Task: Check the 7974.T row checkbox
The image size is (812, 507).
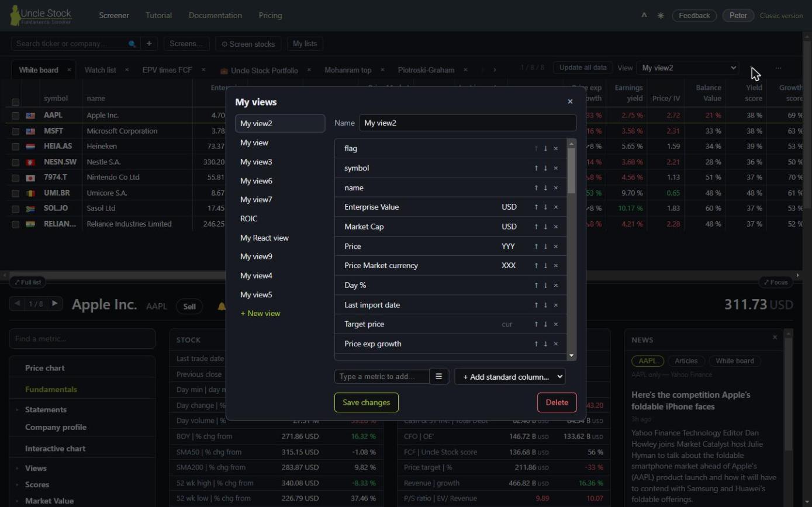Action: pos(16,178)
